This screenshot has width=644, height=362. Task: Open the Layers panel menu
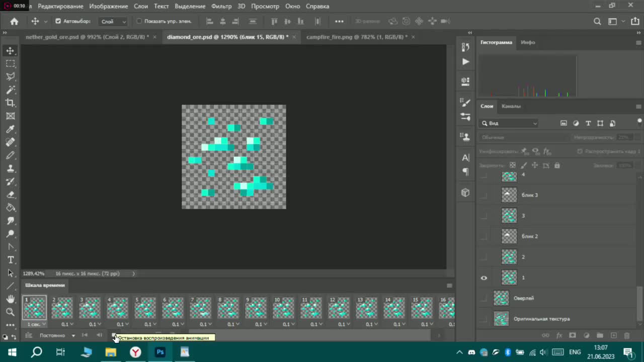639,107
